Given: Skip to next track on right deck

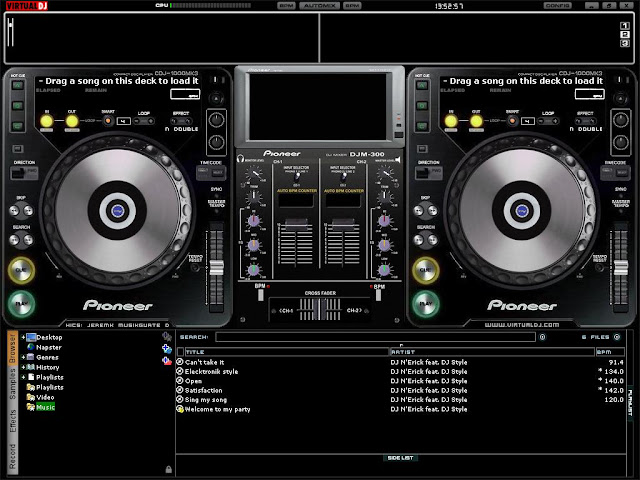Looking at the screenshot, I should click(433, 211).
